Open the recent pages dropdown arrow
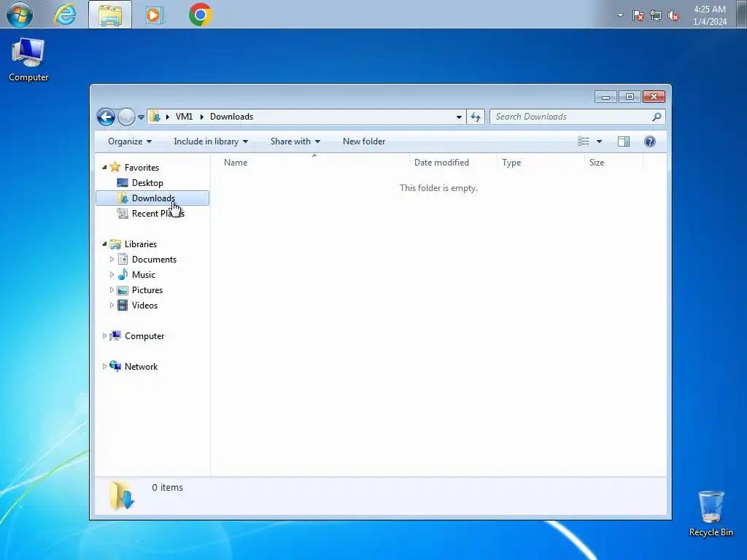Viewport: 747px width, 560px height. coord(141,117)
